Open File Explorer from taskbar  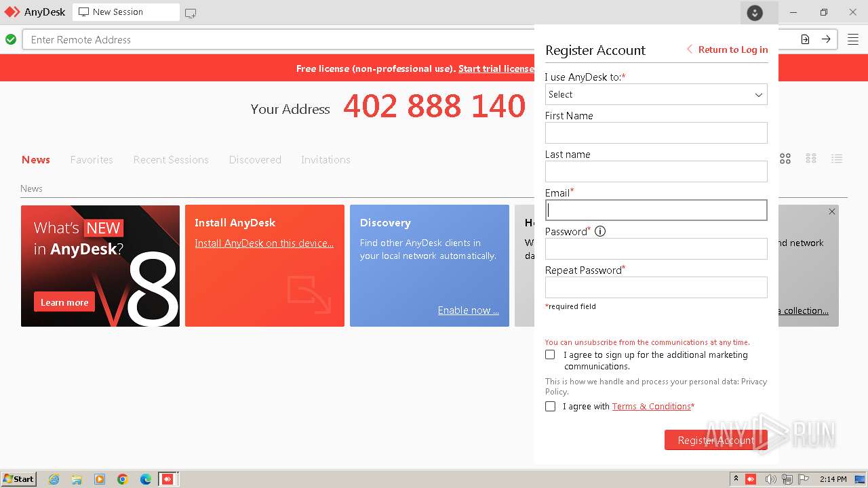[x=77, y=479]
